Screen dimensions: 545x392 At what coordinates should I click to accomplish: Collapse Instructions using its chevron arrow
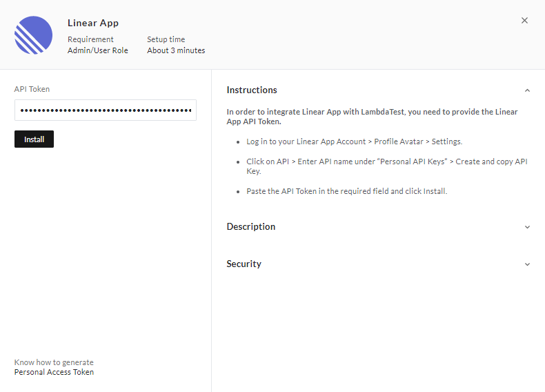(527, 90)
